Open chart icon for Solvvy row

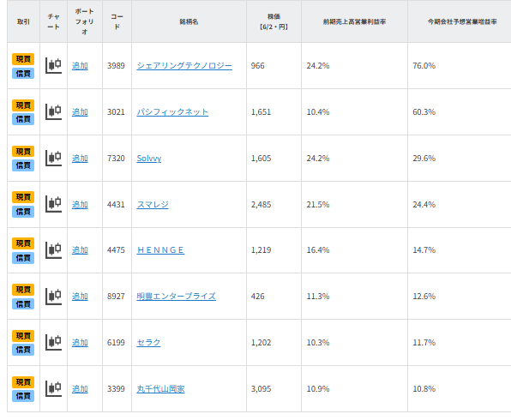[53, 158]
